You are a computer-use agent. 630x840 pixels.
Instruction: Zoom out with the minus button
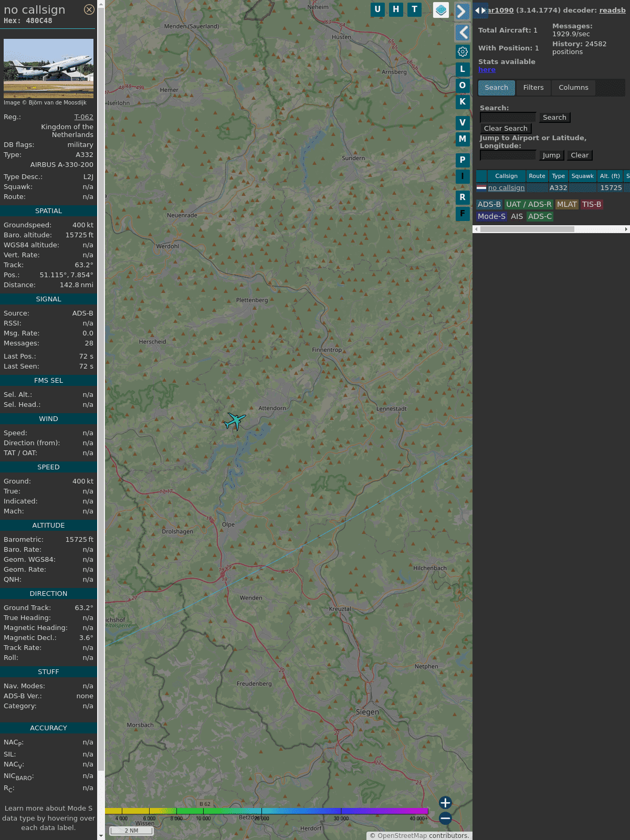445,818
